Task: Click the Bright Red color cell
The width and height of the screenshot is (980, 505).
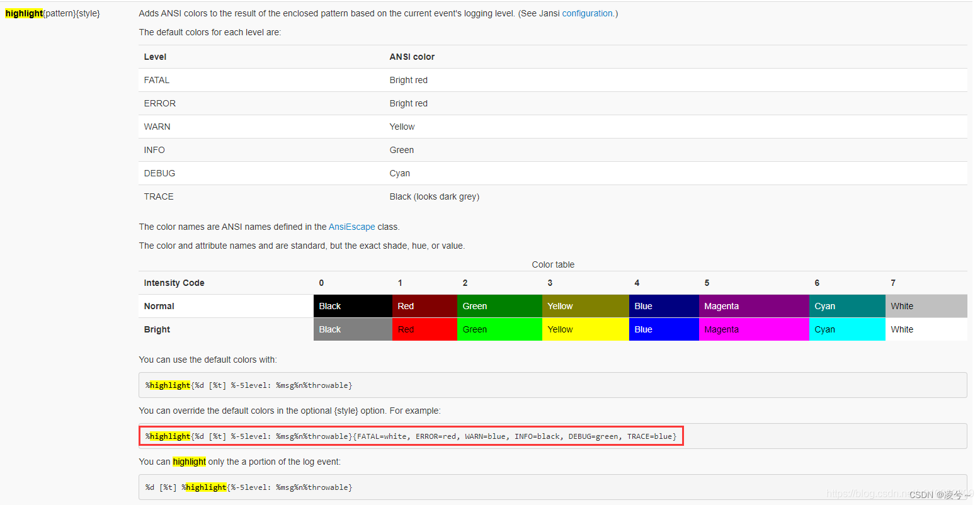Action: click(x=424, y=329)
